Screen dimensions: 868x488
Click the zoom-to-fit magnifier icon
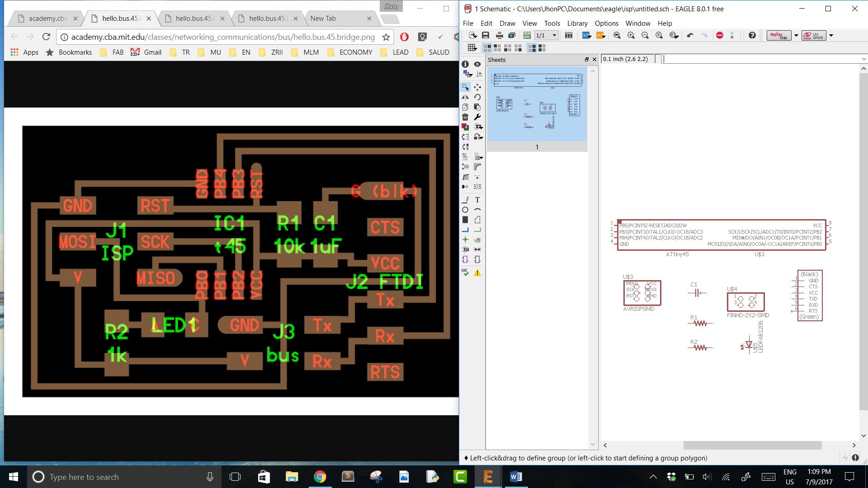[617, 35]
